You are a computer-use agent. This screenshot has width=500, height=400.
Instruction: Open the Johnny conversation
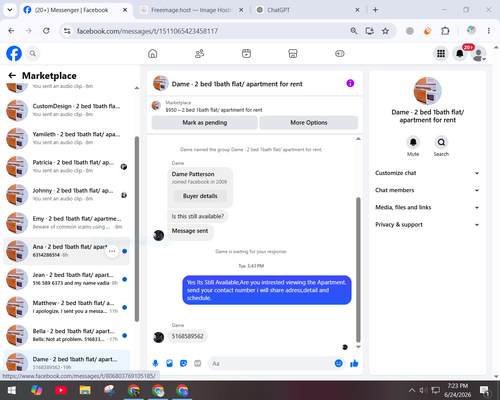click(67, 195)
